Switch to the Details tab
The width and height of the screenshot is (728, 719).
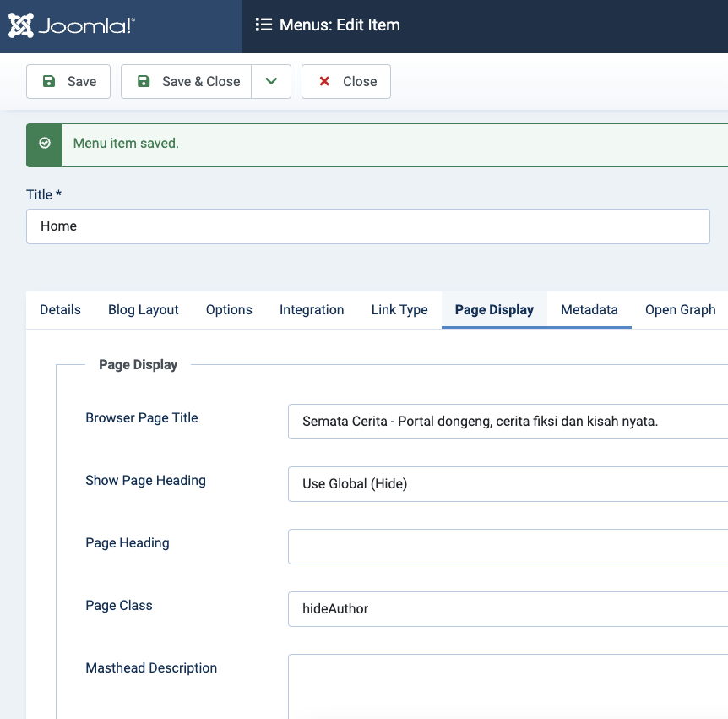pos(60,310)
